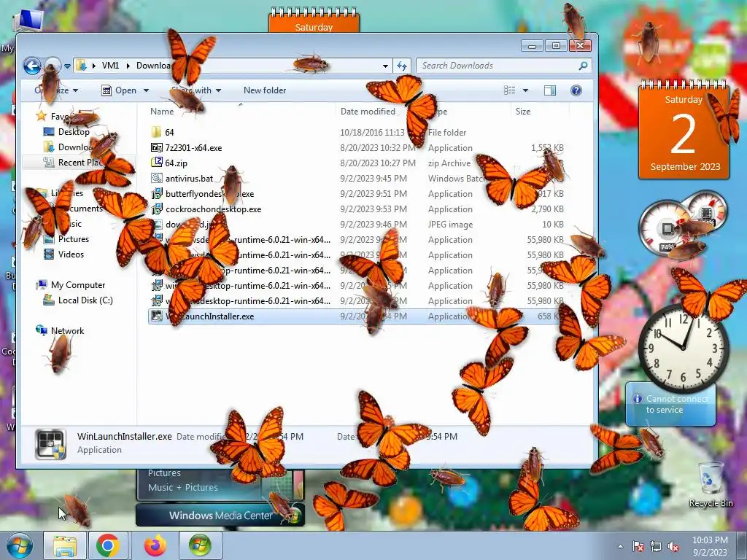The image size is (747, 560).
Task: Open the view options dropdown arrow
Action: coord(525,90)
